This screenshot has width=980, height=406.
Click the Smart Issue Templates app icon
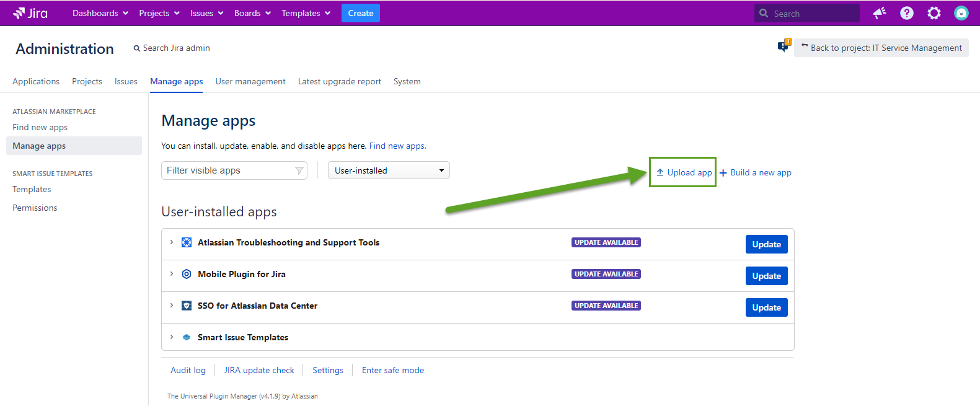187,337
